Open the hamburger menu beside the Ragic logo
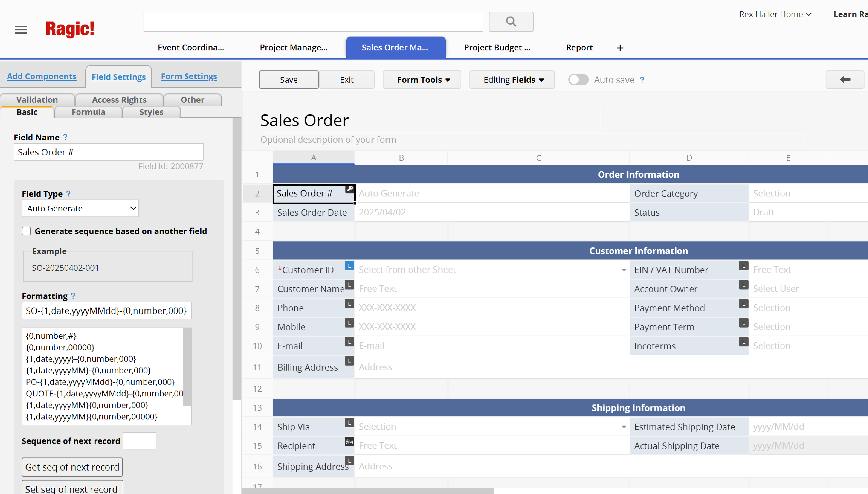The image size is (868, 494). point(21,30)
